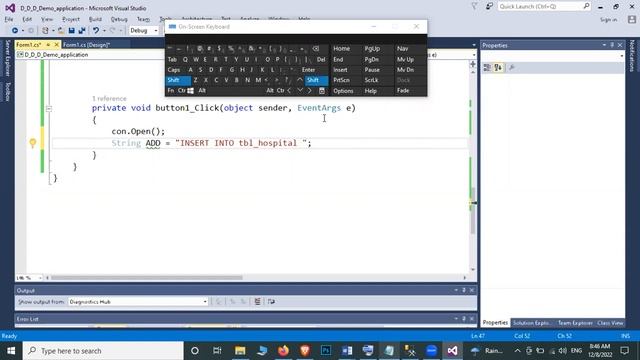Click the Cortana circle icon

click(x=195, y=351)
